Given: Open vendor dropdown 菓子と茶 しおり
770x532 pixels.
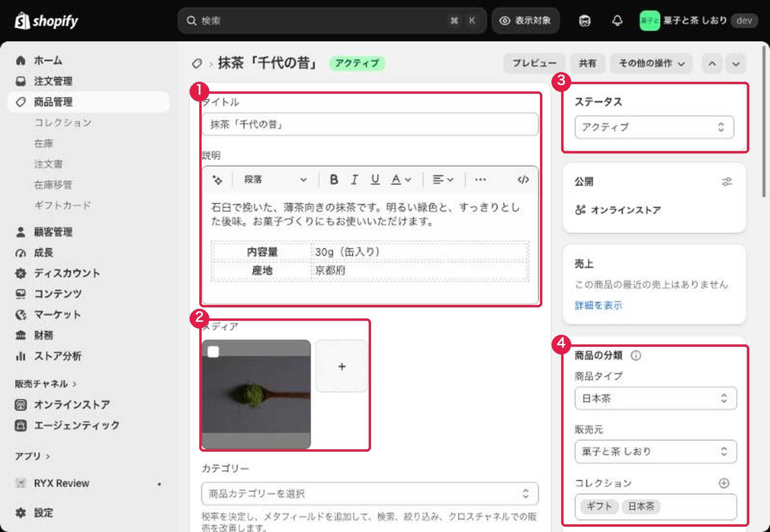Looking at the screenshot, I should [x=655, y=452].
